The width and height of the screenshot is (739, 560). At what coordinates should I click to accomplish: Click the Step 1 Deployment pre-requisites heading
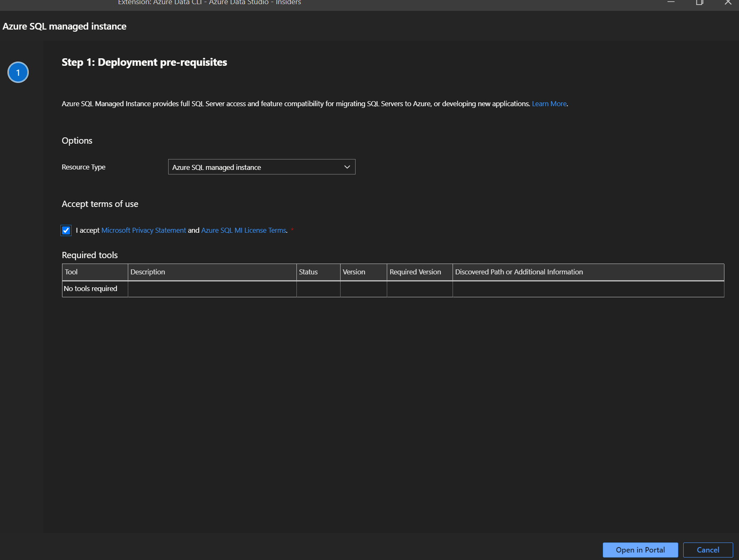click(x=144, y=62)
